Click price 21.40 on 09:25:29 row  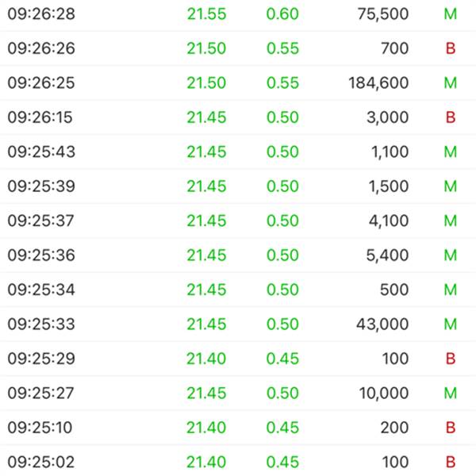click(206, 359)
